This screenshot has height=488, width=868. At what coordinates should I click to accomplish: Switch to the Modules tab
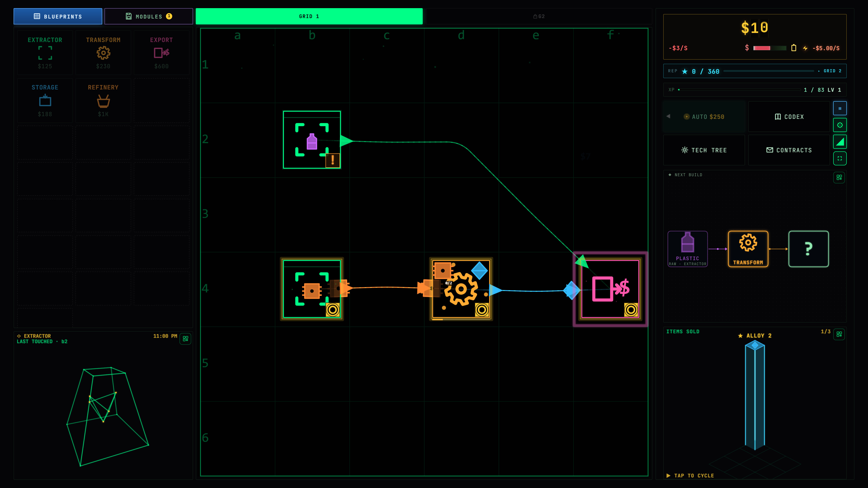click(x=149, y=16)
